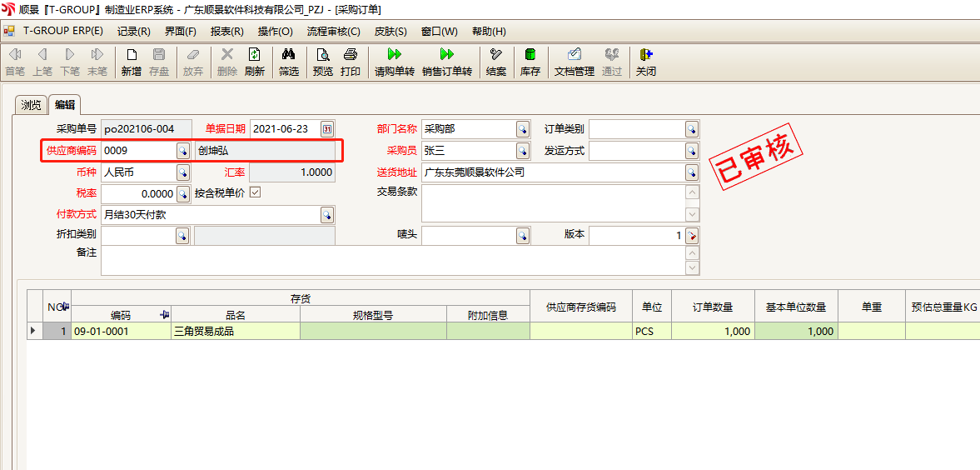This screenshot has height=470, width=980.
Task: Select the 09-01-0001 item code cell
Action: [x=121, y=332]
